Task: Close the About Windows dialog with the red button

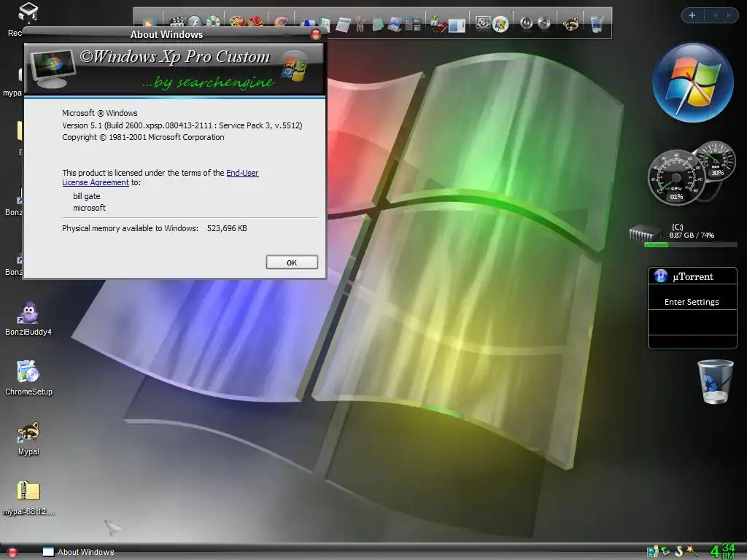Action: pyautogui.click(x=315, y=34)
